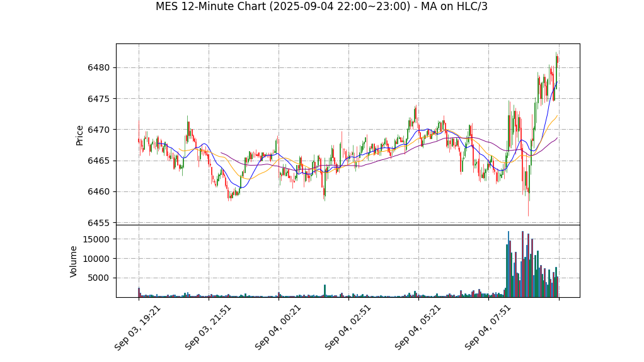
Task: Click the "Volume" axis label
Action: [x=73, y=261]
